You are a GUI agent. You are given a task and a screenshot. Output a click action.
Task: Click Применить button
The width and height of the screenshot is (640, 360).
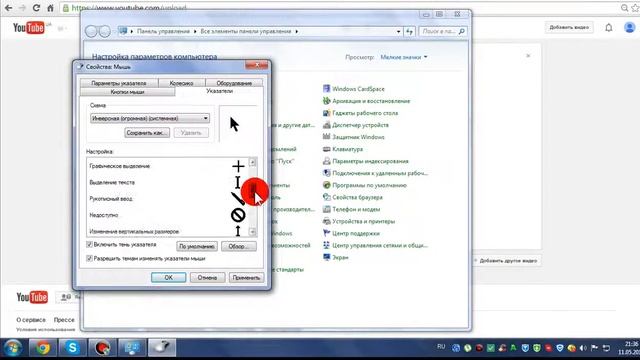(x=246, y=278)
